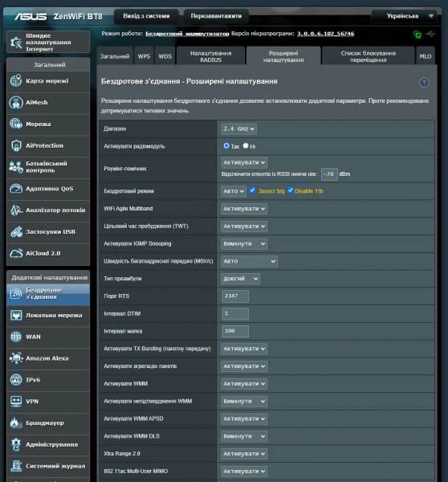Viewport: 448px width, 482px height.
Task: Click the DTIM interval field
Action: [235, 313]
